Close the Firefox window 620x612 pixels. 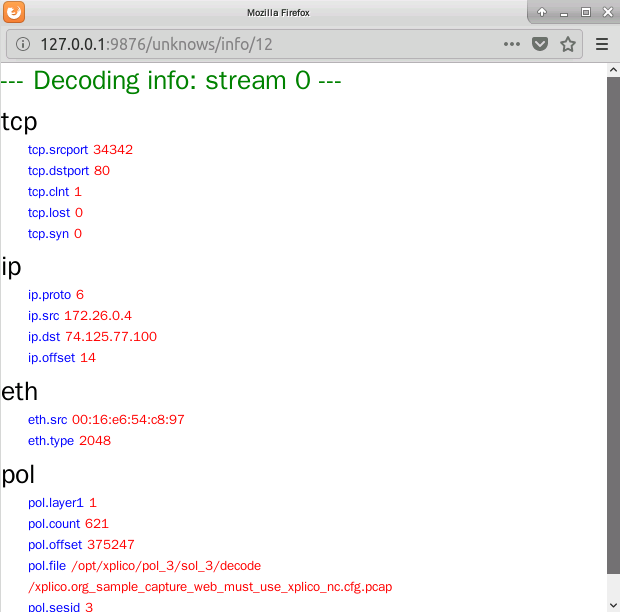[608, 12]
